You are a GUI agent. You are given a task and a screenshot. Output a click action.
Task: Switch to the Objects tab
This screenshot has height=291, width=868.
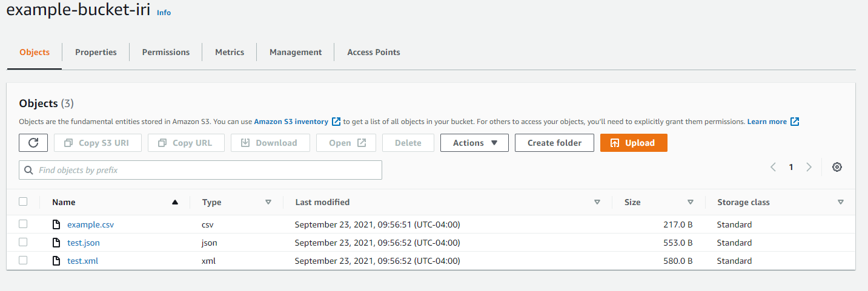(35, 52)
